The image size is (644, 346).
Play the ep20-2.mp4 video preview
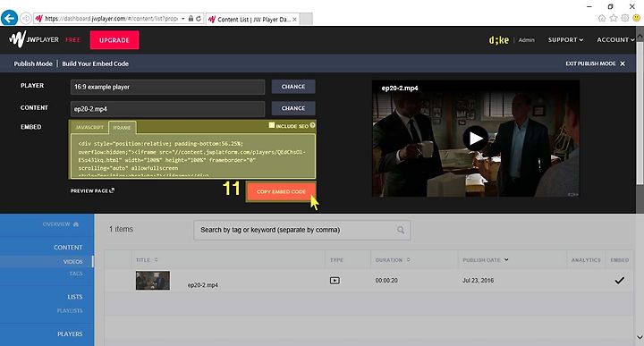click(x=476, y=139)
